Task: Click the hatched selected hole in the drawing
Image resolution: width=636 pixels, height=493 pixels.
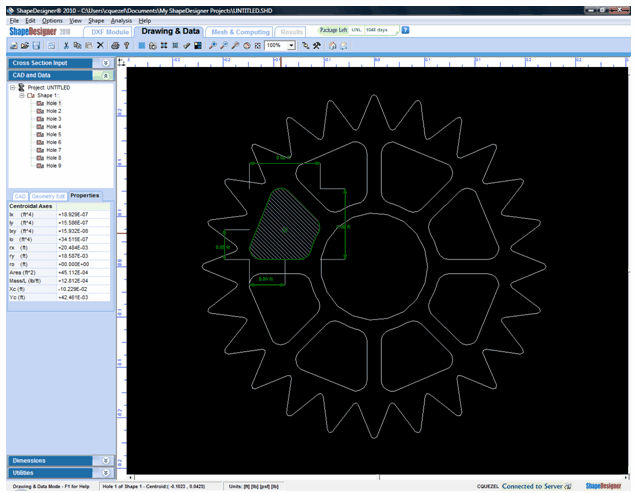Action: click(284, 225)
